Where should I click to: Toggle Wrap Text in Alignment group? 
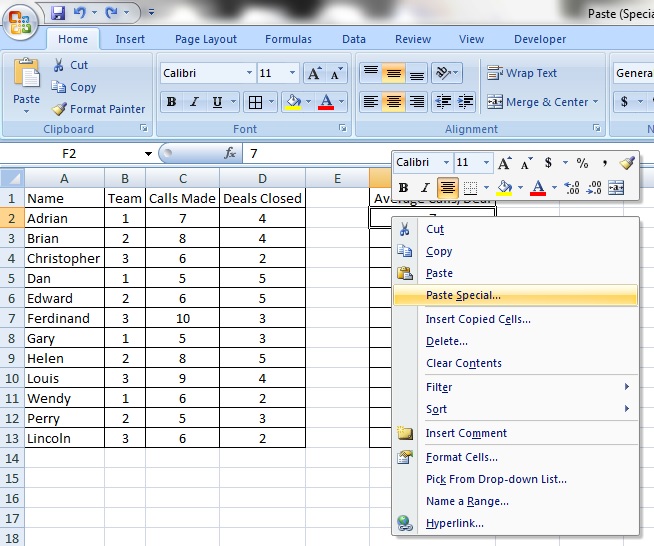tap(522, 73)
